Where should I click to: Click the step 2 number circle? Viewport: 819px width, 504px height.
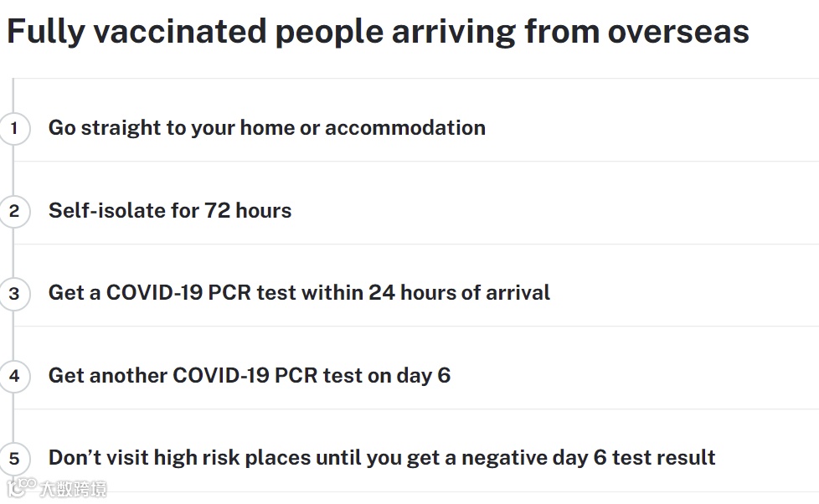coord(13,211)
